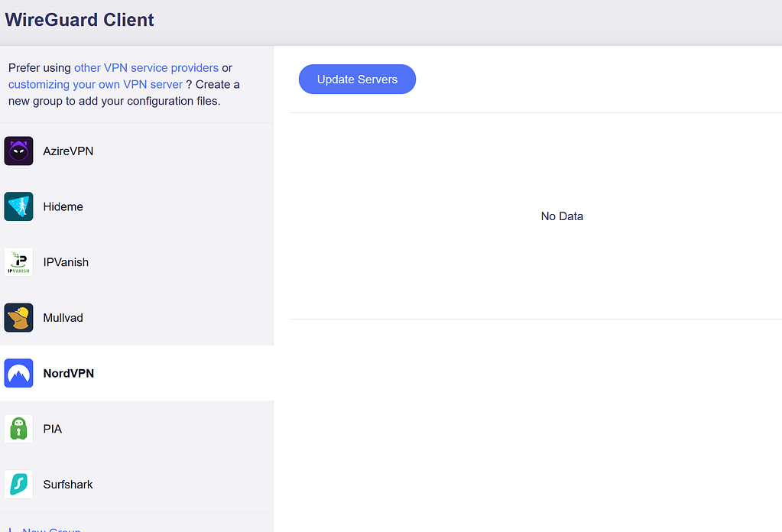Pick the IPVanish provider name
The width and height of the screenshot is (782, 532).
point(66,262)
